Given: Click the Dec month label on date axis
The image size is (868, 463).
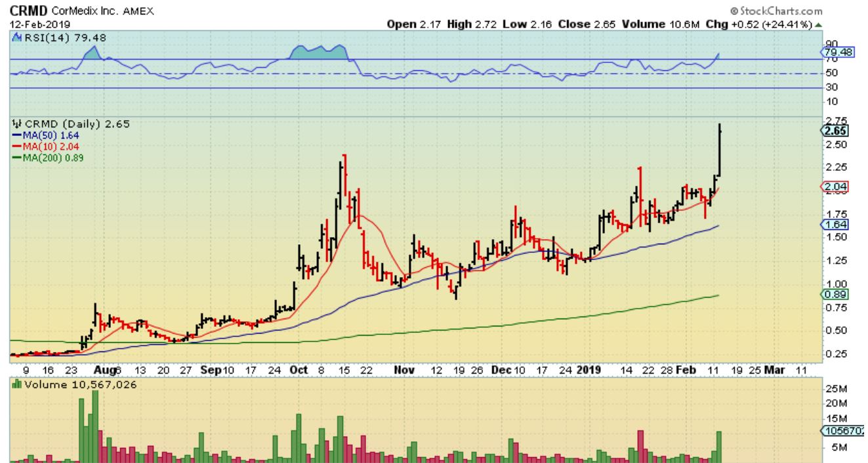Looking at the screenshot, I should [503, 370].
